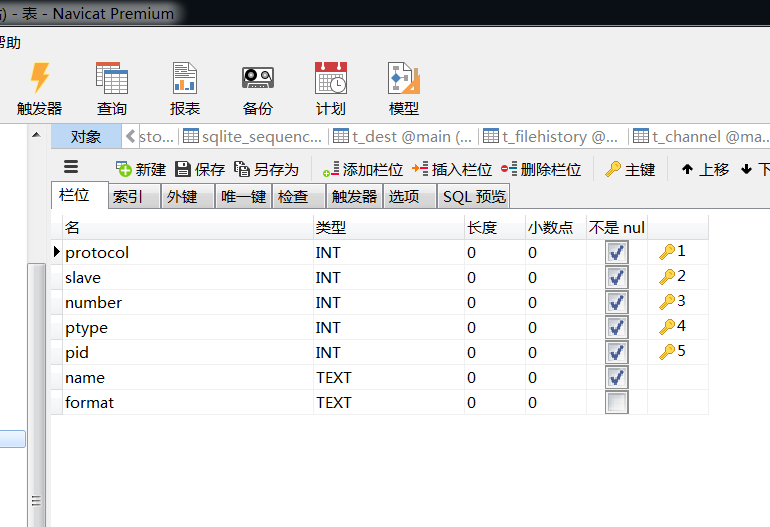The width and height of the screenshot is (770, 527).
Task: Select the ptype field name cell
Action: click(188, 328)
